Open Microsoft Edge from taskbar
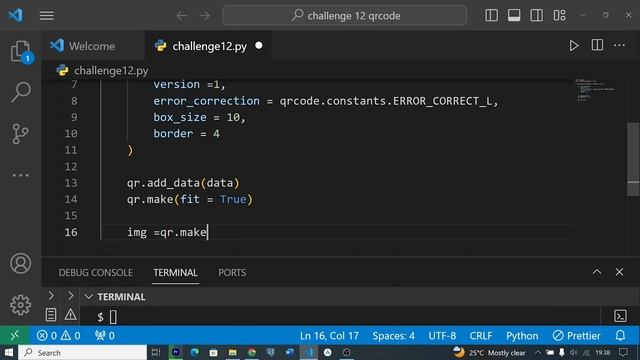This screenshot has width=640, height=360. (195, 352)
